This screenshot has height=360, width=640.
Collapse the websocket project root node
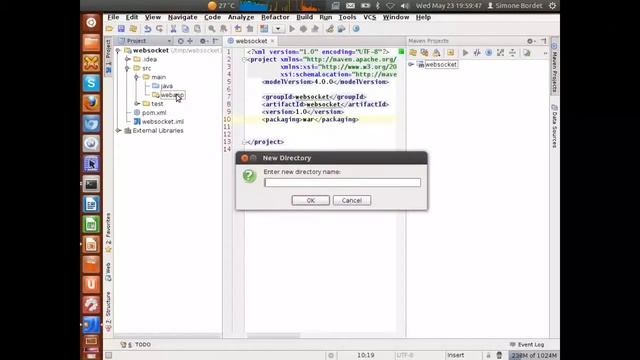pos(118,50)
